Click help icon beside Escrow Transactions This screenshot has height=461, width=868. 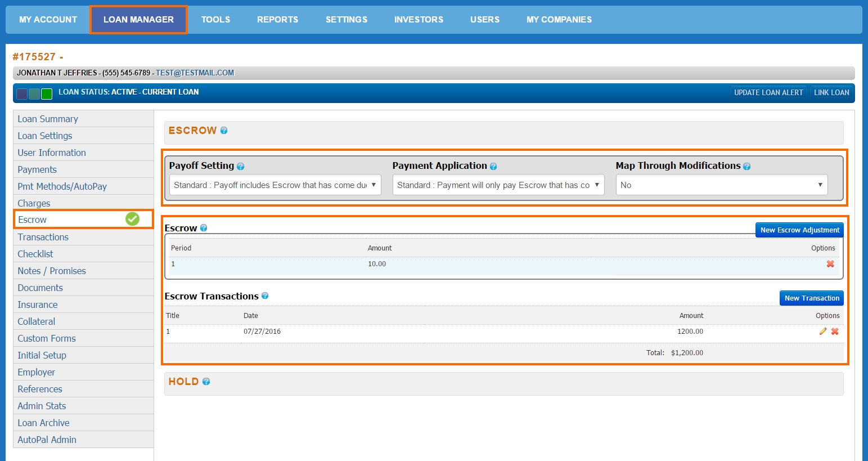(x=265, y=296)
